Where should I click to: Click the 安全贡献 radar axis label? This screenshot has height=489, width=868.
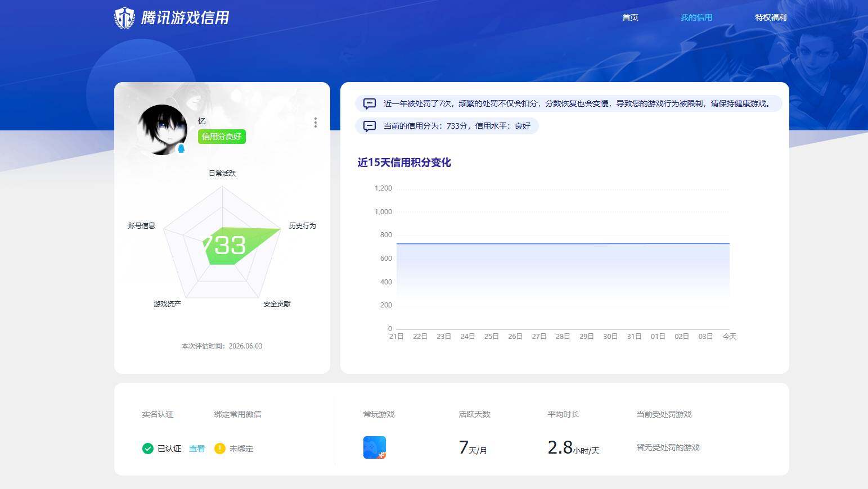277,304
